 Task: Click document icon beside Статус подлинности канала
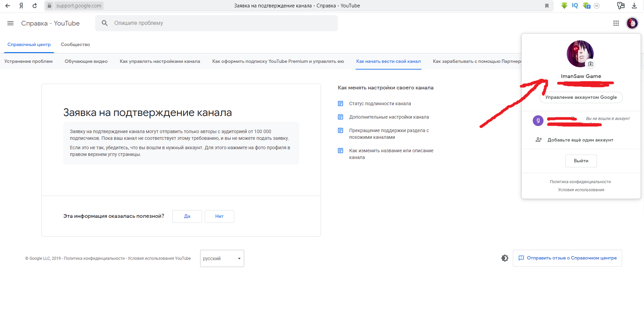(340, 104)
